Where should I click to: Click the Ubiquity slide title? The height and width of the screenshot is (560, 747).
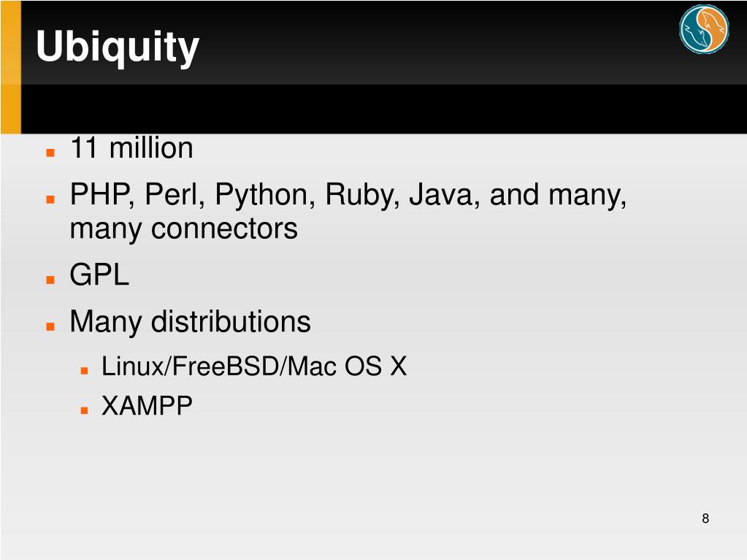point(118,47)
